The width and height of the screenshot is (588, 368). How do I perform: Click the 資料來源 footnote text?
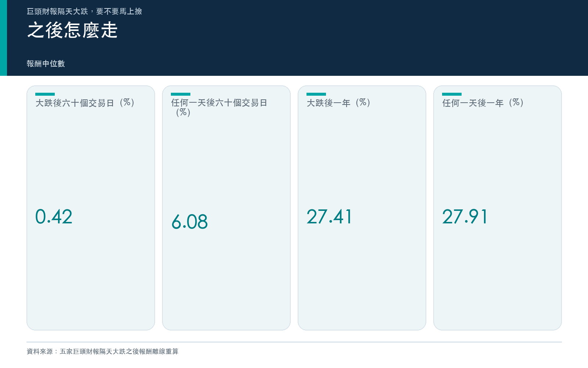(x=103, y=351)
